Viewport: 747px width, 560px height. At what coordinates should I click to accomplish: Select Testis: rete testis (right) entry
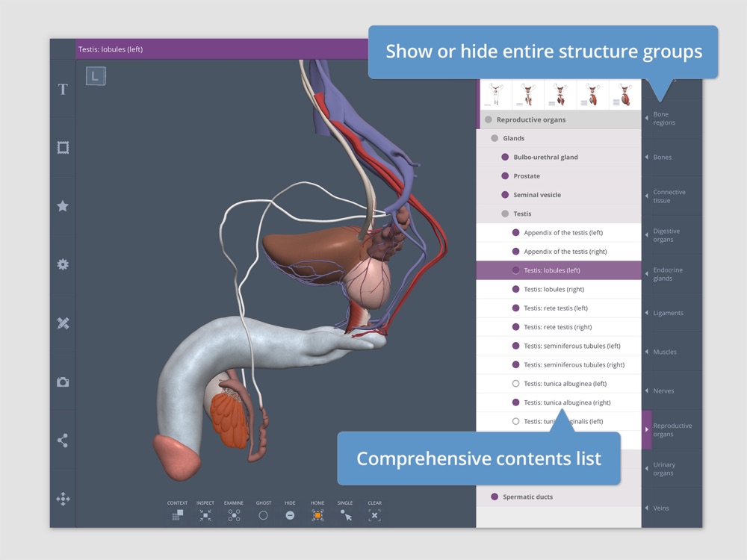(x=559, y=327)
